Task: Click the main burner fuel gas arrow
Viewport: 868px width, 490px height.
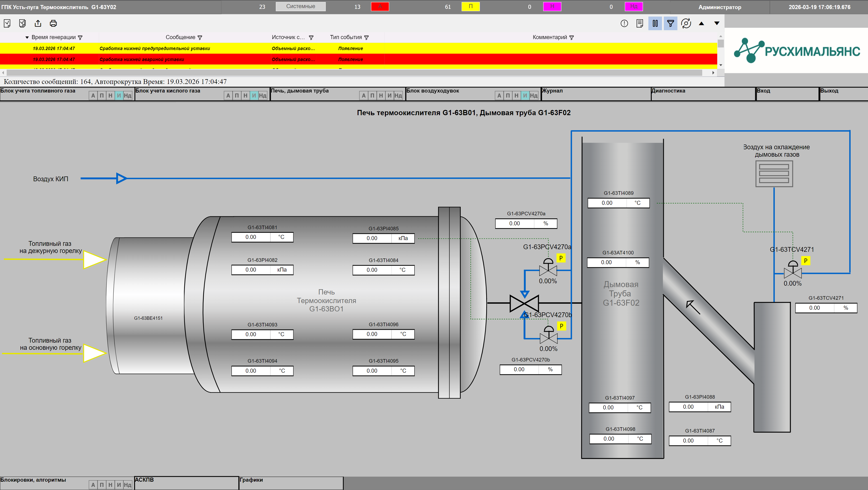Action: tap(95, 353)
